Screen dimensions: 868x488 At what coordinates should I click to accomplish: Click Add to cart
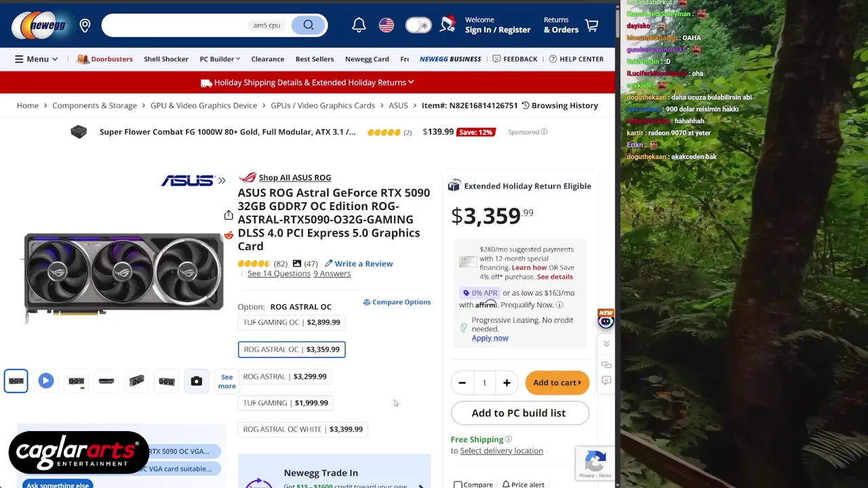pos(557,383)
